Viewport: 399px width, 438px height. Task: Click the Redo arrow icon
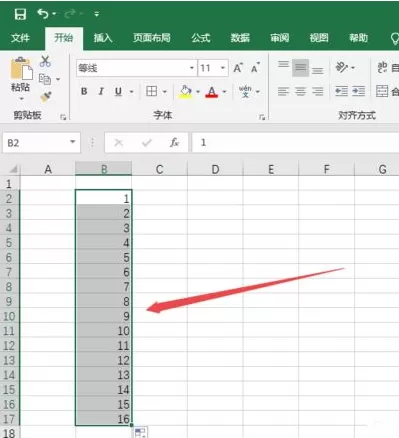(x=70, y=14)
